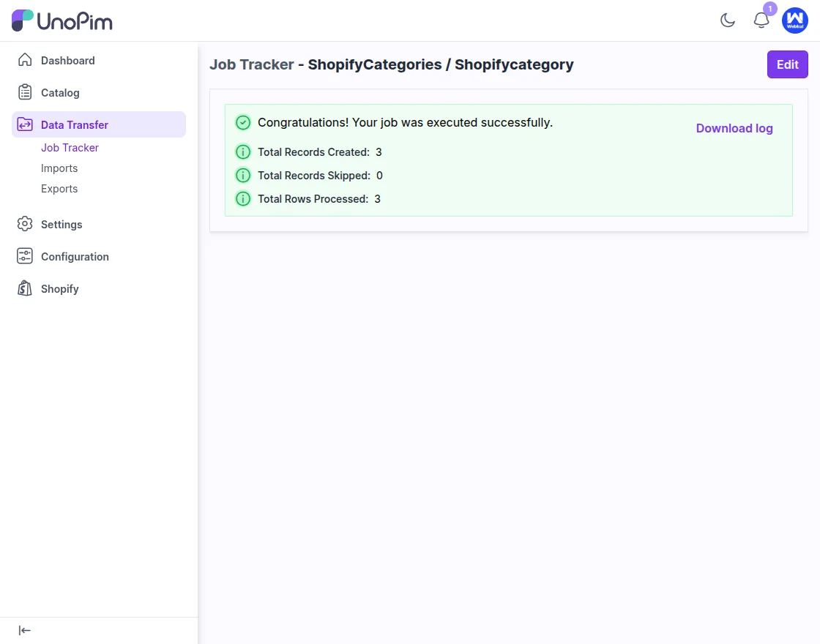The width and height of the screenshot is (820, 644).
Task: Select the Configuration sliders icon
Action: point(25,256)
